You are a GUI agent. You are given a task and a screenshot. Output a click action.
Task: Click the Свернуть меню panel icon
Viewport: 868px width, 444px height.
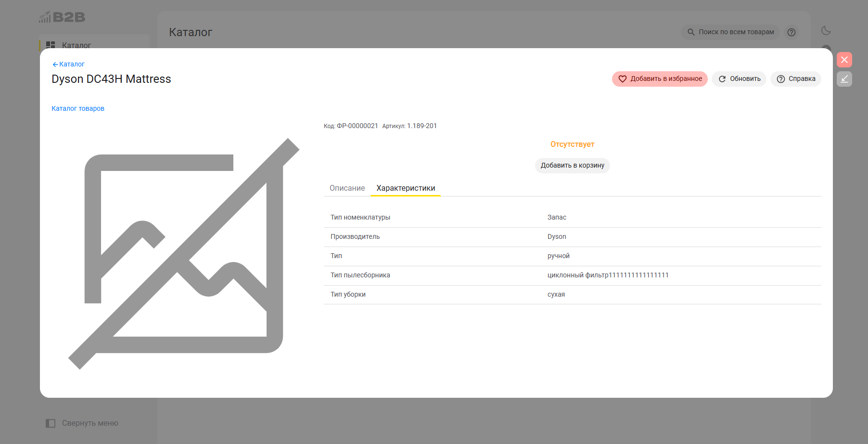coord(51,423)
